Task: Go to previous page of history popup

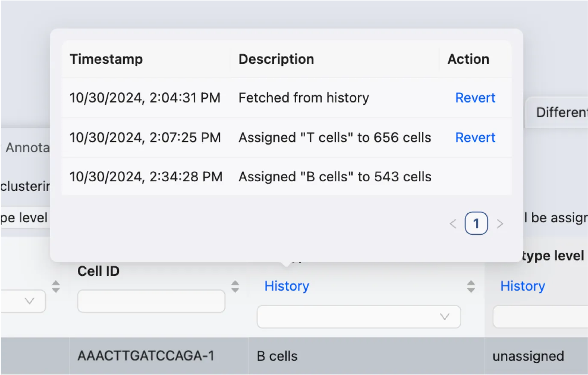Action: click(453, 224)
